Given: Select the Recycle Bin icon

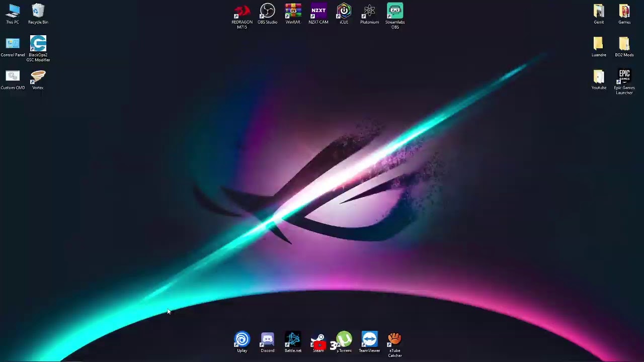Looking at the screenshot, I should pos(38,14).
